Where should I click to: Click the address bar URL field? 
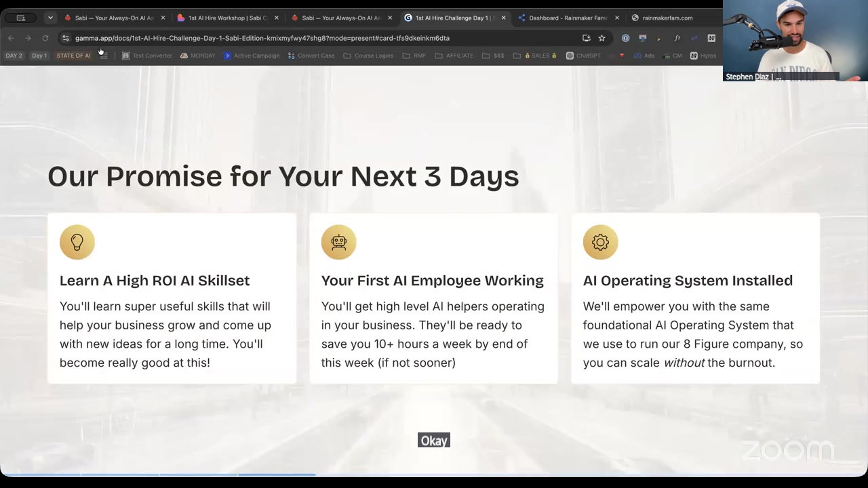click(x=325, y=38)
